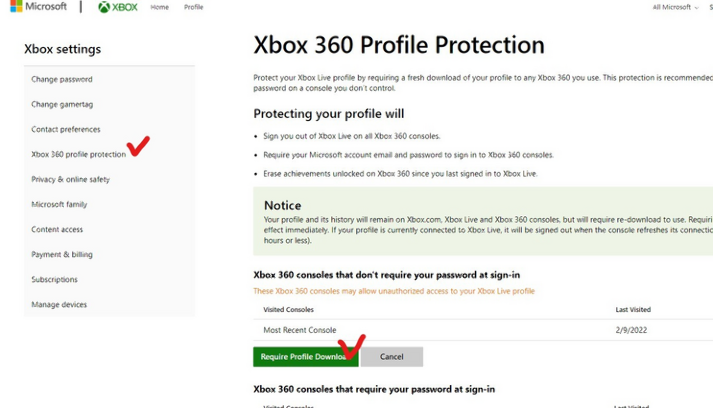Select the Most Recent Console row

point(300,330)
